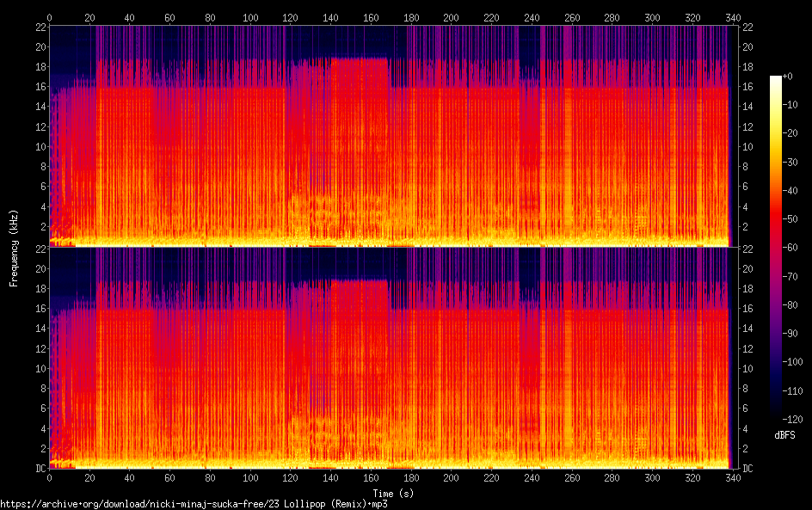
Task: Click the 'Frequency (kHz)' vertical axis label
Action: (x=14, y=248)
